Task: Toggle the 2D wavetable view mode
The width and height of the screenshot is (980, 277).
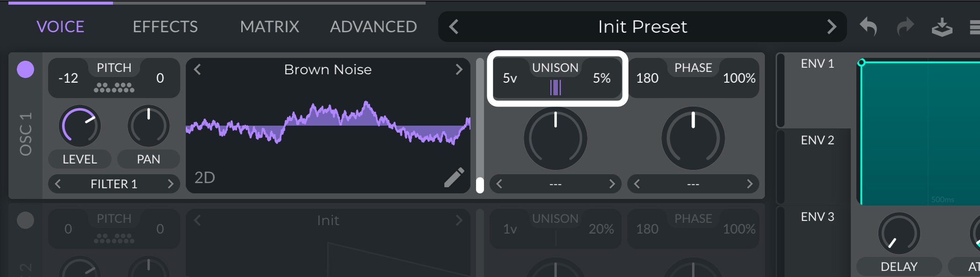Action: point(204,178)
